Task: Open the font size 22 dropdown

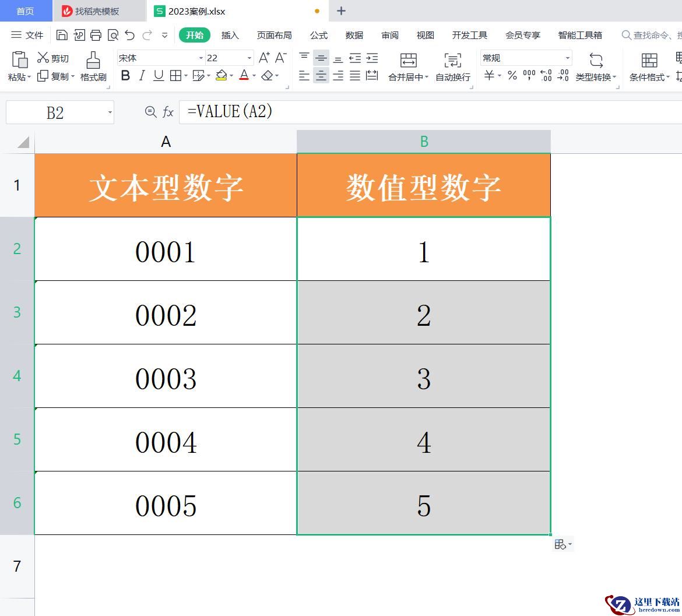Action: click(249, 58)
